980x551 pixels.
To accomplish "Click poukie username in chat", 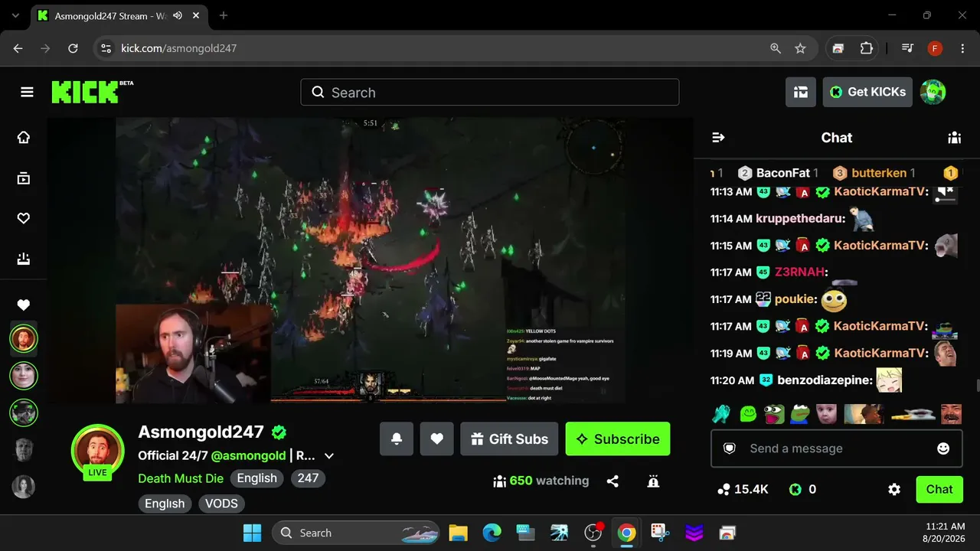I will click(795, 299).
